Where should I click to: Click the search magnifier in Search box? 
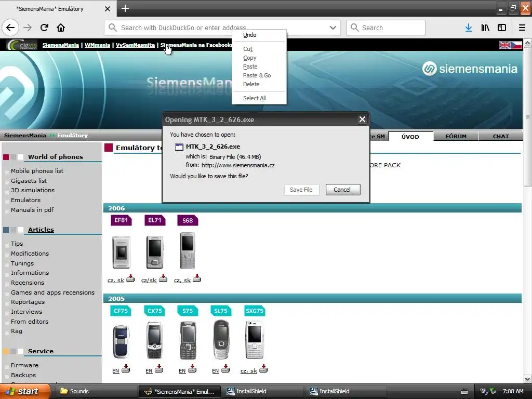point(354,28)
